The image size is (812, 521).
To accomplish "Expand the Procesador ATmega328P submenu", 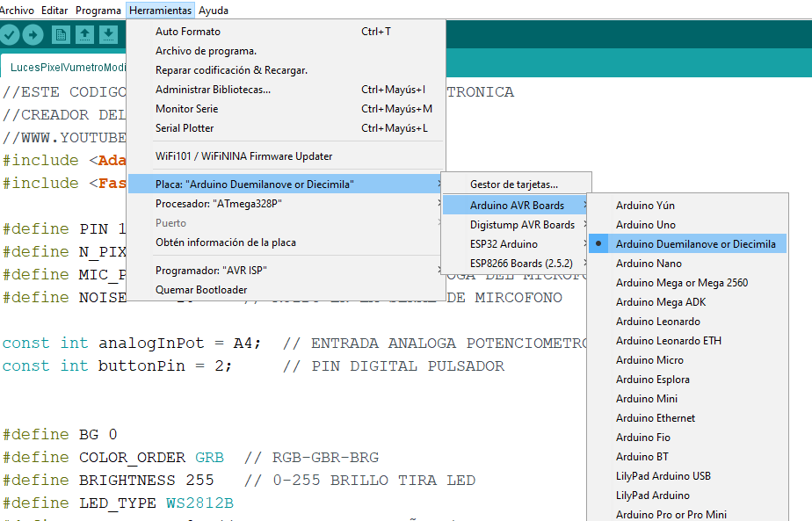I will pyautogui.click(x=286, y=204).
